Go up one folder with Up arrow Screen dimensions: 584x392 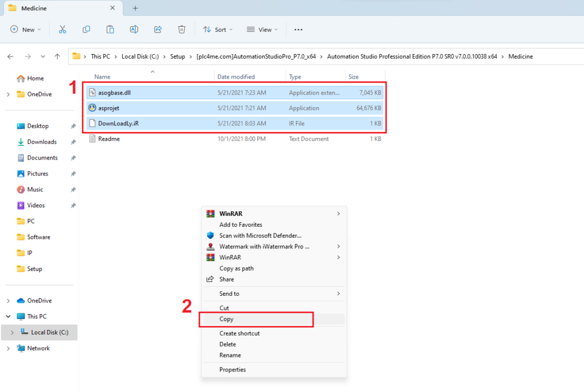57,56
